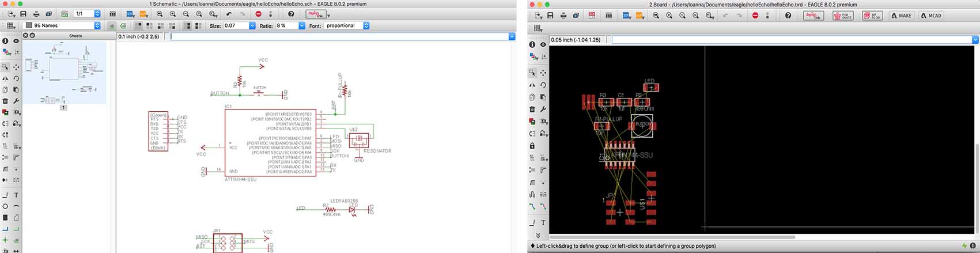The image size is (980, 253).
Task: Open board grid settings icon
Action: [x=538, y=28]
